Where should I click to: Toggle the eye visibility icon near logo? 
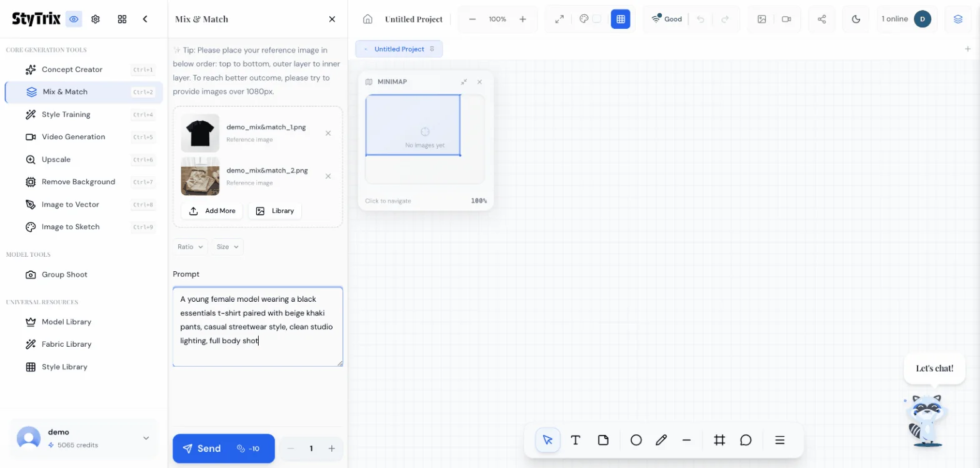click(74, 19)
